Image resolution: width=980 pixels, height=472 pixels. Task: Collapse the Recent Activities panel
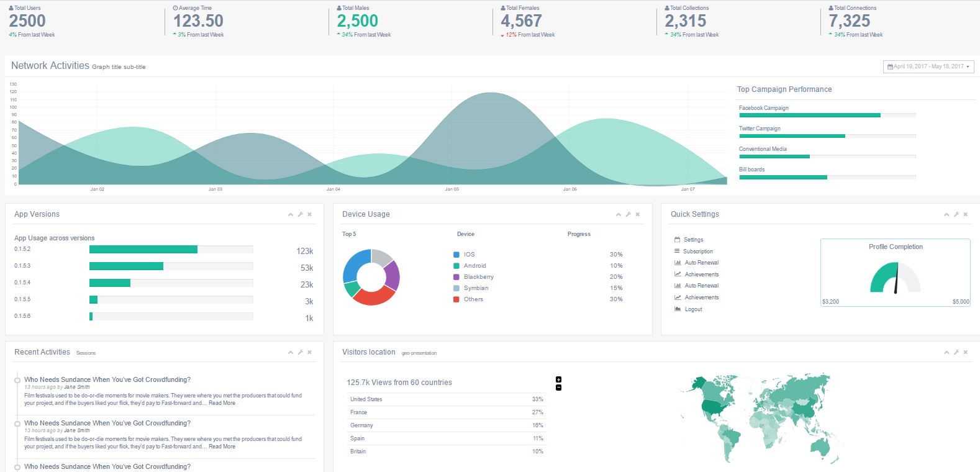click(291, 352)
